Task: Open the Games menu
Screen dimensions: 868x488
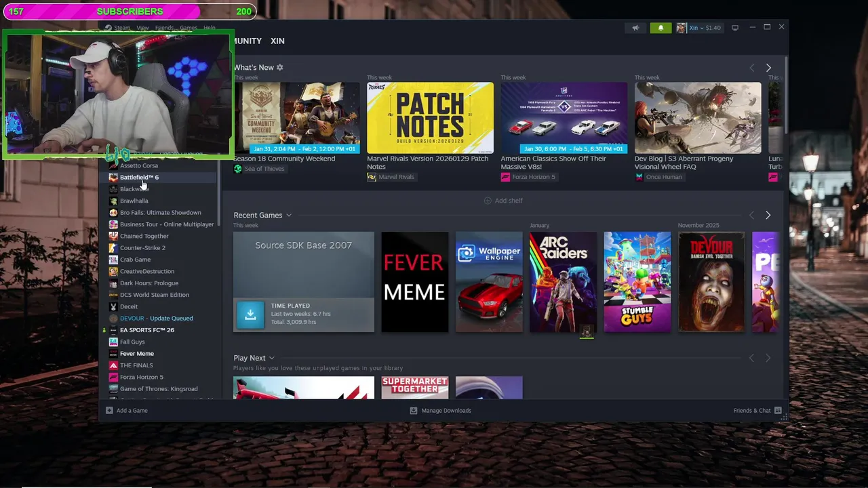Action: 189,28
